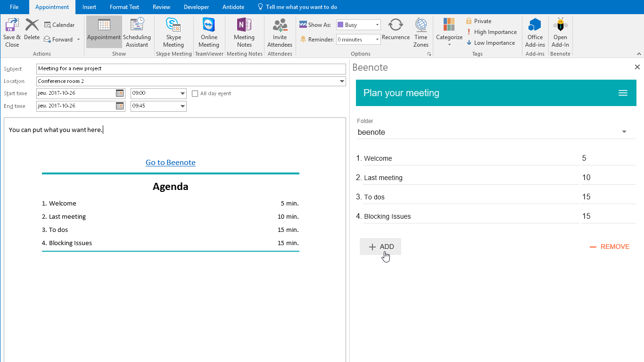Click the To dos topic field
Image resolution: width=644 pixels, height=362 pixels.
(x=471, y=197)
